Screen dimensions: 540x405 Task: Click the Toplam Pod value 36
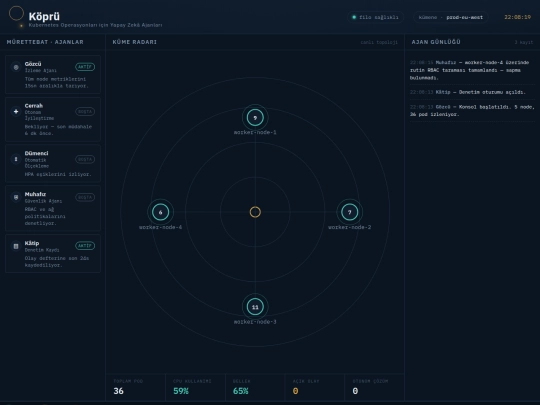click(x=118, y=391)
